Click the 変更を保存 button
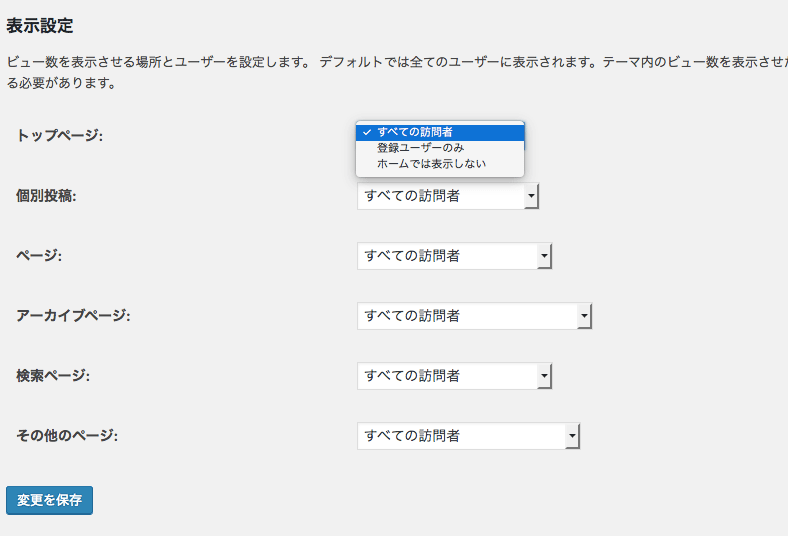This screenshot has height=536, width=788. [x=49, y=500]
